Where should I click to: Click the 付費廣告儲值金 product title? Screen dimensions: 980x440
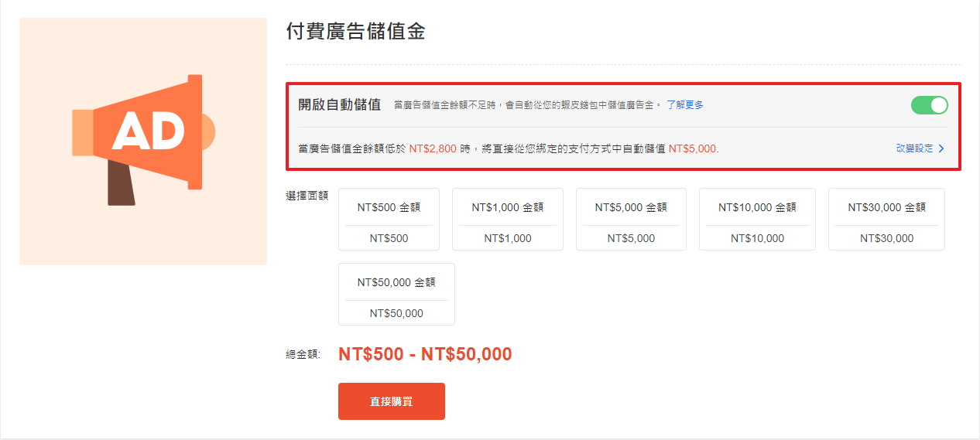click(355, 32)
